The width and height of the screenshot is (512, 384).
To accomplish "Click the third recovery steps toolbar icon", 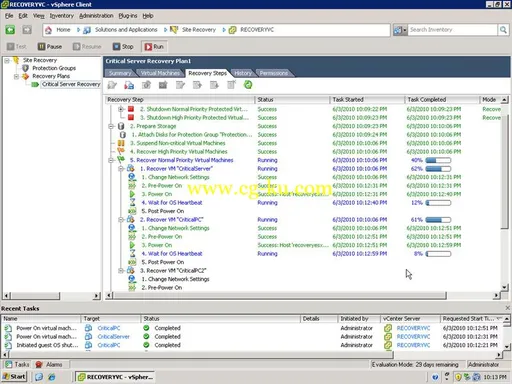I will coord(146,85).
